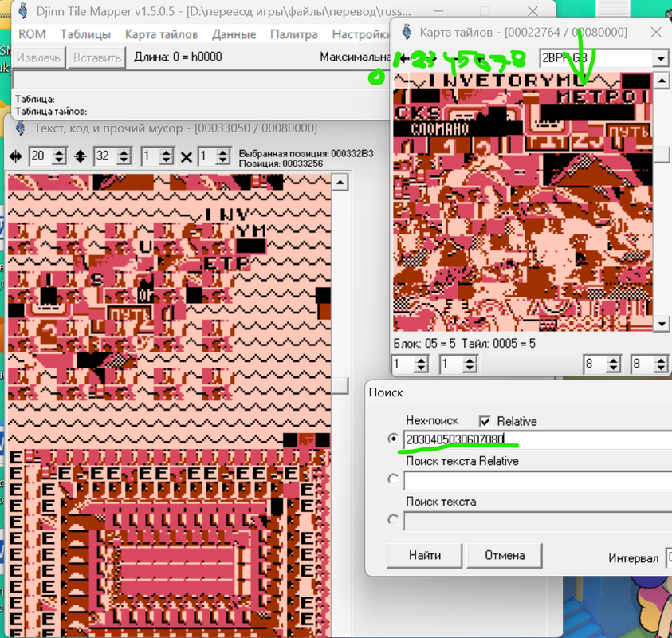Viewport: 672px width, 638px height.
Task: Click the X multiply icon between the spinners
Action: click(x=186, y=157)
